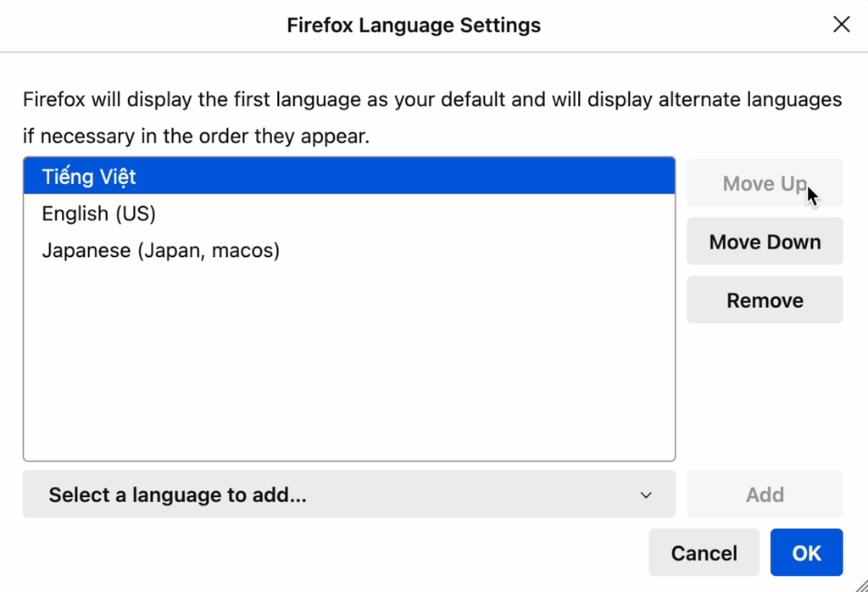This screenshot has width=868, height=592.
Task: Expand the list labeled 'Select a language to add...'
Action: [x=348, y=494]
